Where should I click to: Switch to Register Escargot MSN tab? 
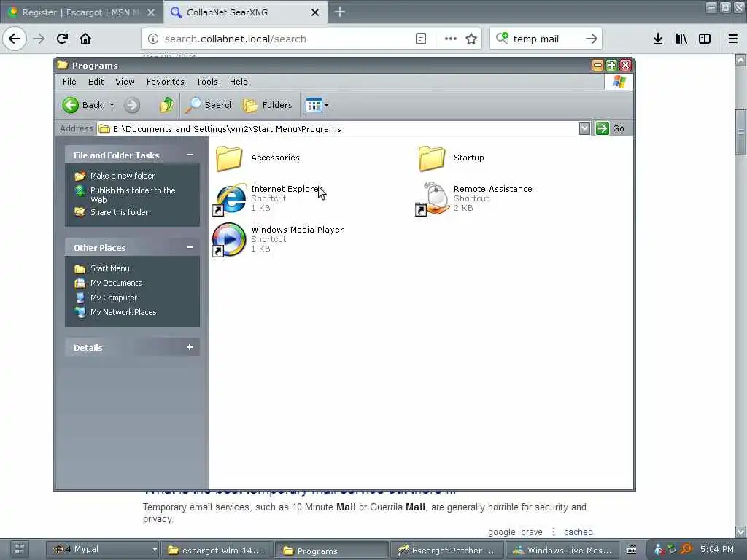pyautogui.click(x=82, y=12)
